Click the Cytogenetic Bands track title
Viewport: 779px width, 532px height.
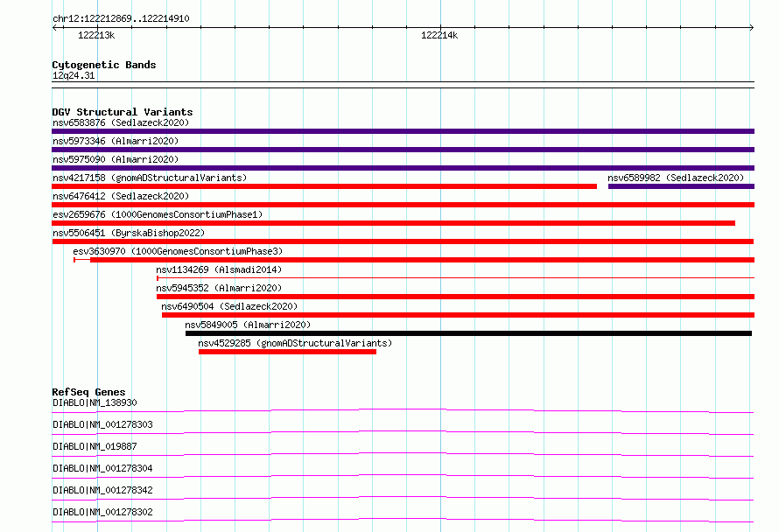tap(104, 65)
